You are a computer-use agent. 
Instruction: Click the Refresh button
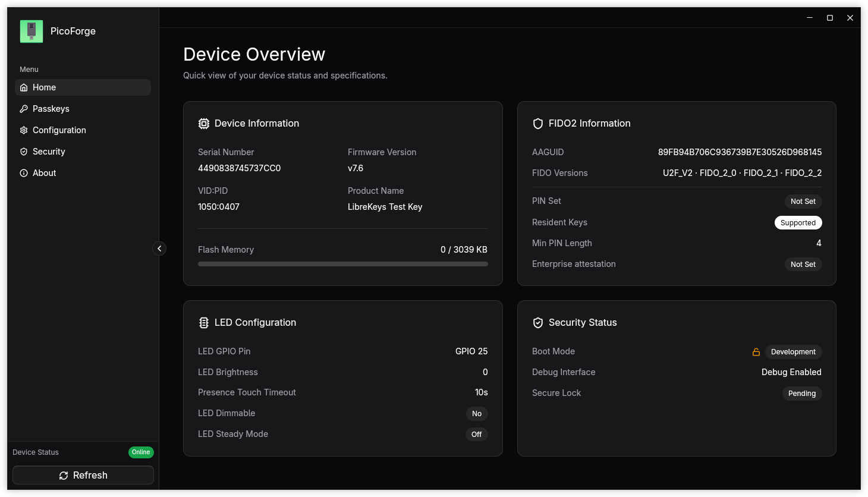pyautogui.click(x=83, y=475)
